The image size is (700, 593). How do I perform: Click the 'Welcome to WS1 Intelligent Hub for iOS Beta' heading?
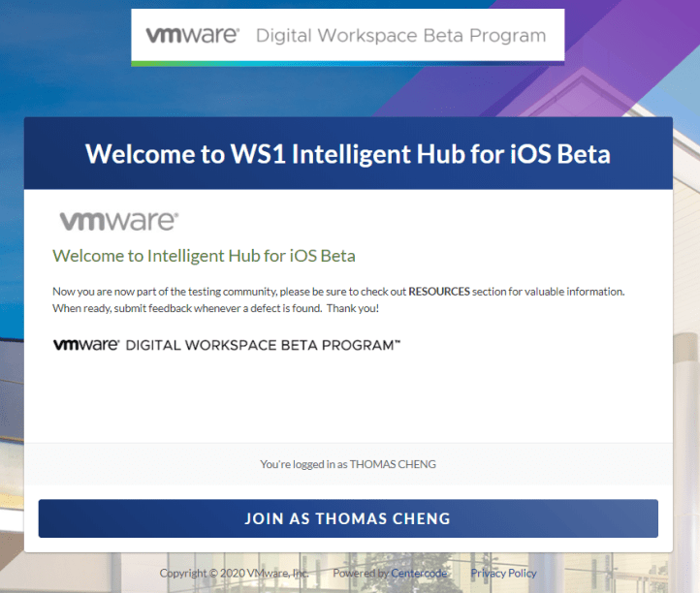pyautogui.click(x=348, y=154)
